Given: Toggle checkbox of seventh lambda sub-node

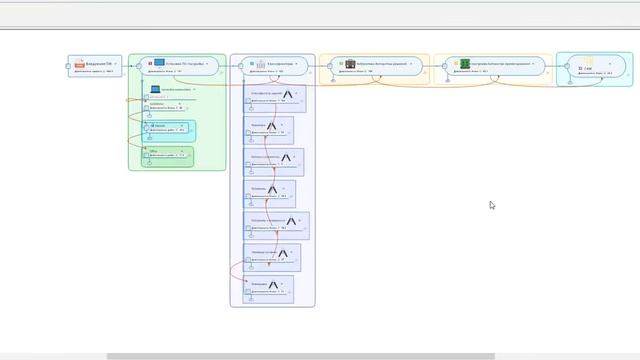Looking at the screenshot, I should click(248, 291).
